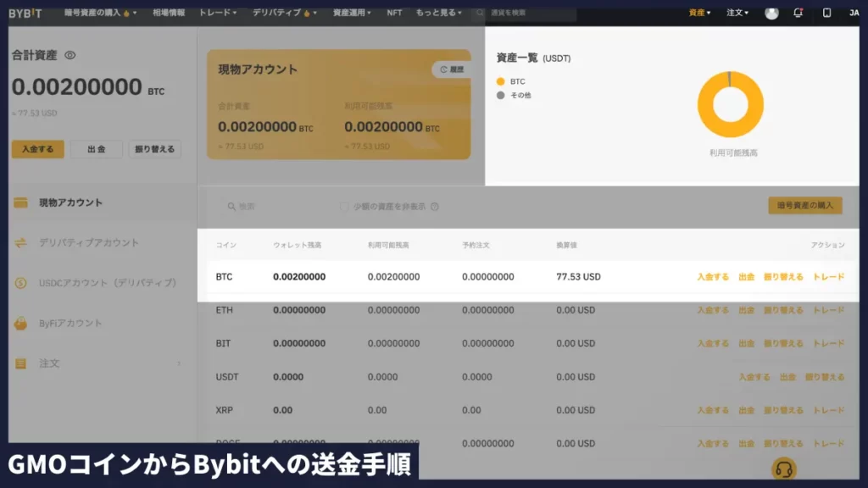This screenshot has width=868, height=488.
Task: Expand the 資産運用 dropdown menu
Action: pyautogui.click(x=352, y=13)
